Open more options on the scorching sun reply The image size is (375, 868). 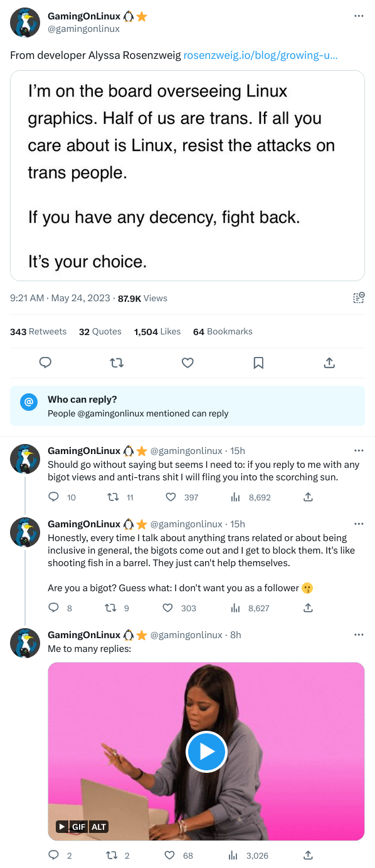(359, 450)
